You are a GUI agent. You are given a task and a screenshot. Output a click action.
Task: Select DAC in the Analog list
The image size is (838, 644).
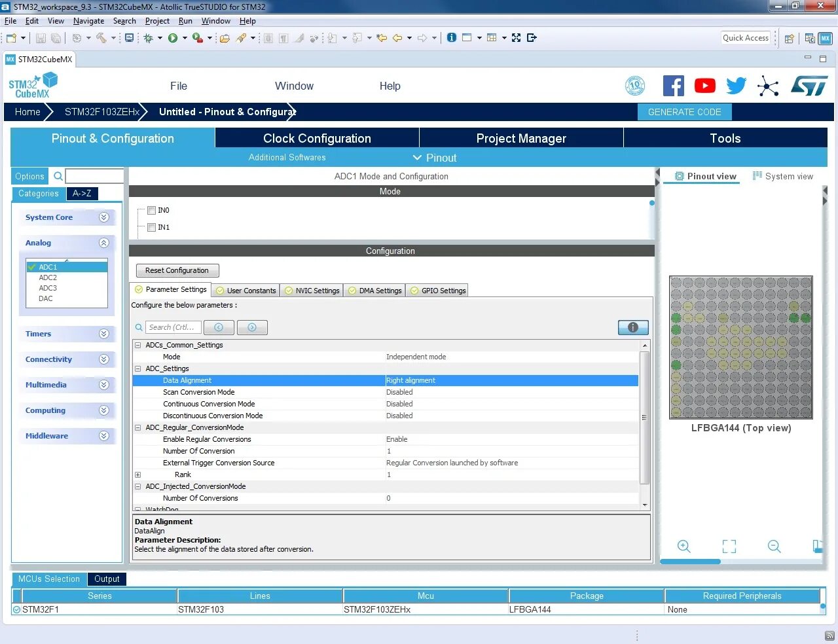click(x=46, y=298)
